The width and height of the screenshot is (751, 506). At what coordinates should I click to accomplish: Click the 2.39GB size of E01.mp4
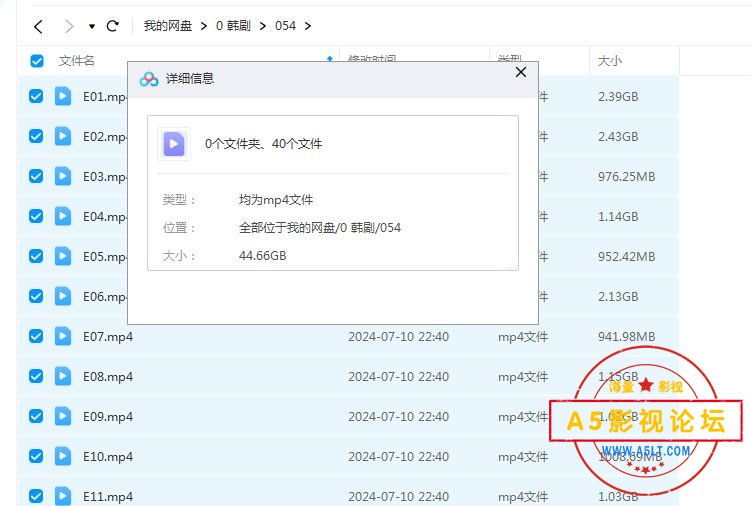618,97
